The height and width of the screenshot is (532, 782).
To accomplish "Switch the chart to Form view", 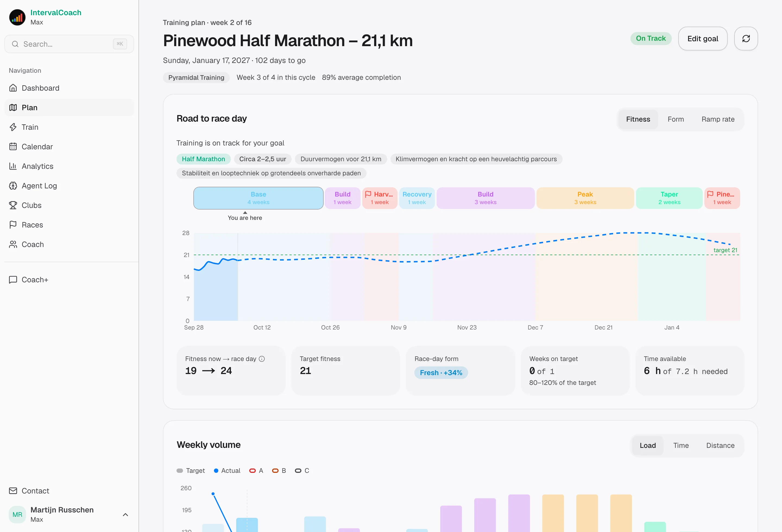I will click(x=676, y=119).
